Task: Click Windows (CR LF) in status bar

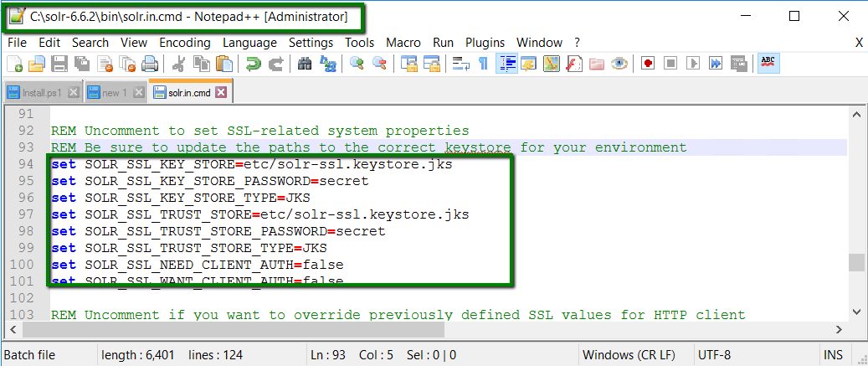Action: click(x=629, y=355)
